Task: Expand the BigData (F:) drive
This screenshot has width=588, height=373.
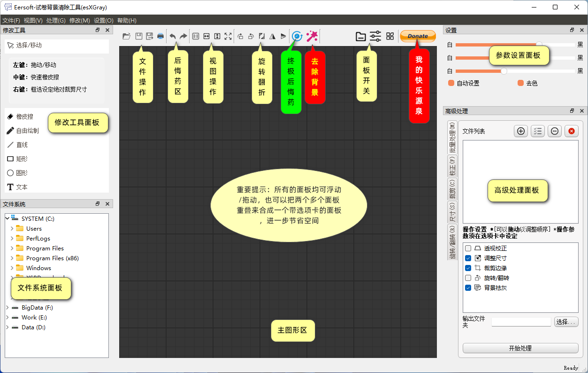Action: click(8, 308)
